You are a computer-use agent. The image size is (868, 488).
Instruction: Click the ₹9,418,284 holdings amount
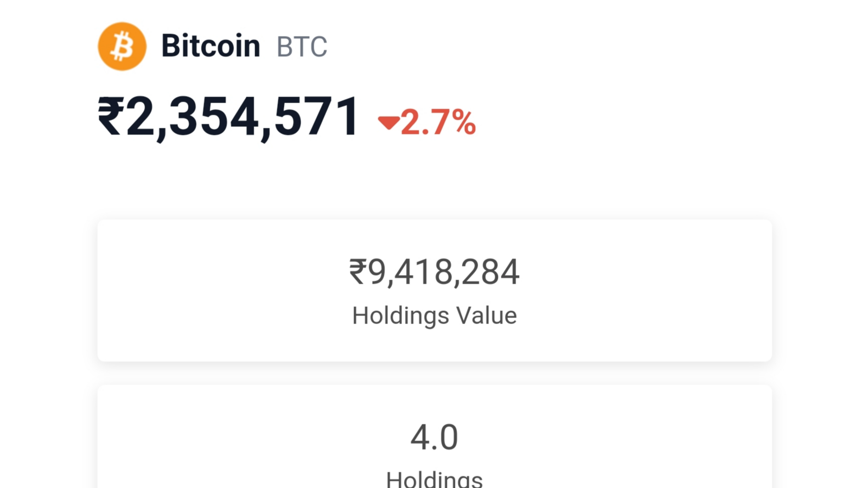(x=434, y=272)
